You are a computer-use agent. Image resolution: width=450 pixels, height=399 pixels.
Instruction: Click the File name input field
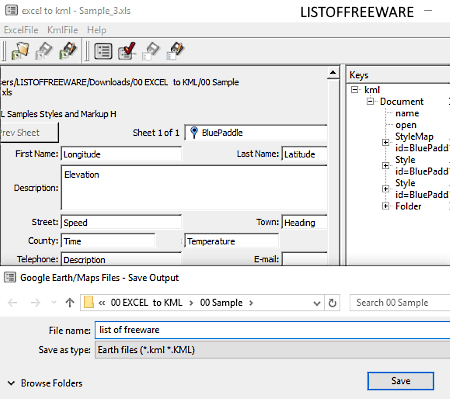pos(272,330)
